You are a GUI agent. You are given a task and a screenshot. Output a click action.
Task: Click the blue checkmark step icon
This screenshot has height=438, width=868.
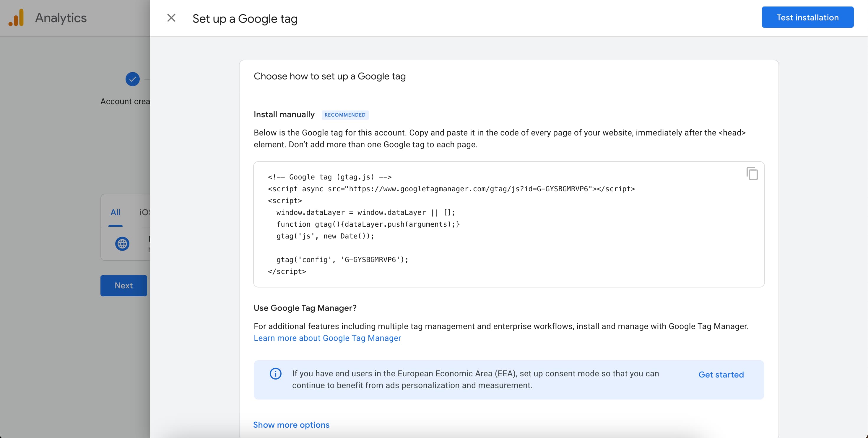(132, 79)
